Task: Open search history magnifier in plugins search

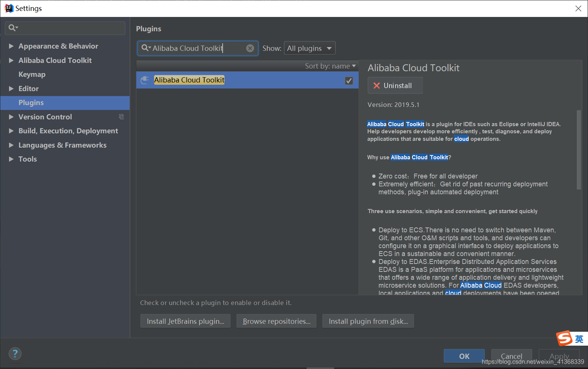Action: point(146,48)
